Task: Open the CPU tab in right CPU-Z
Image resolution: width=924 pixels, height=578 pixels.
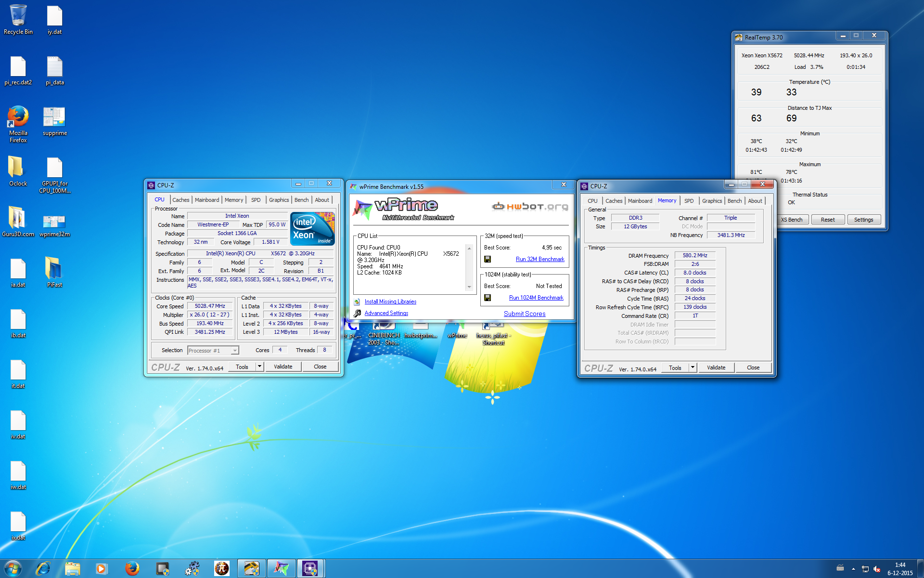Action: (592, 201)
